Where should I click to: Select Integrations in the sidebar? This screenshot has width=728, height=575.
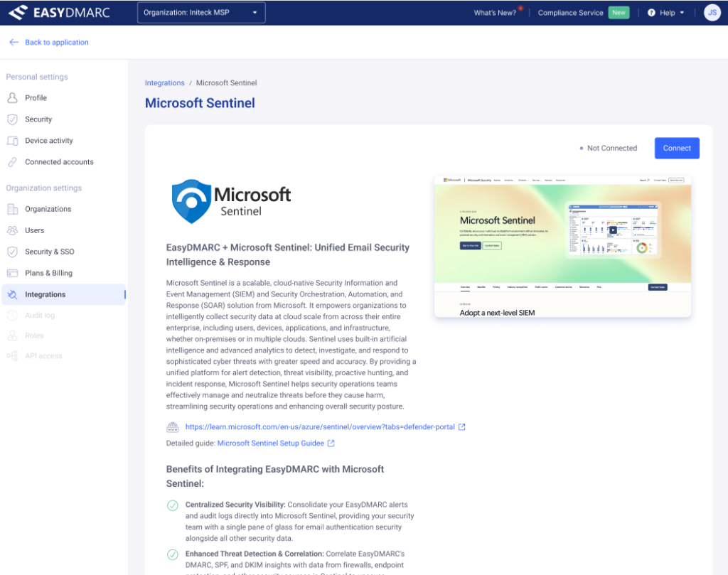[x=63, y=294]
